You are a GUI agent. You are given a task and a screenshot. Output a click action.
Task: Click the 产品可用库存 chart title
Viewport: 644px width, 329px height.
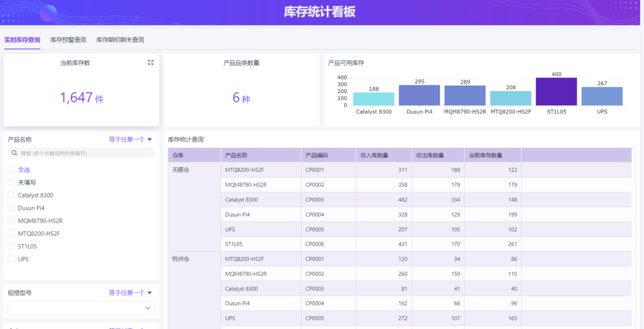pos(346,63)
